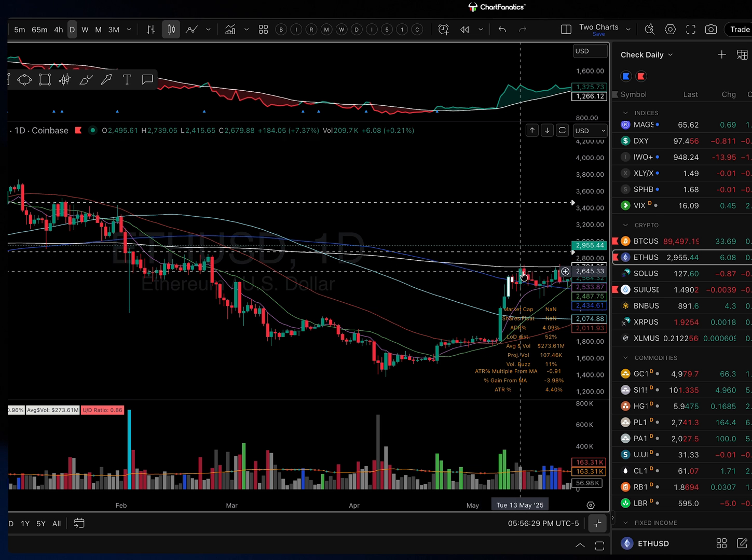Add symbol to watchlist with plus icon
The image size is (752, 560).
click(x=721, y=54)
